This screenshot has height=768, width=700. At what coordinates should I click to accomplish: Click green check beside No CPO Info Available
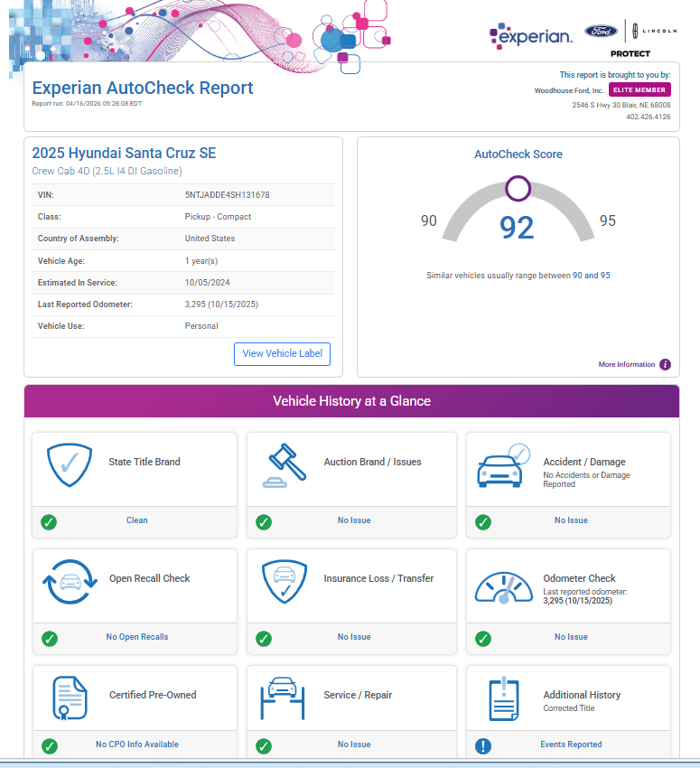[x=50, y=746]
